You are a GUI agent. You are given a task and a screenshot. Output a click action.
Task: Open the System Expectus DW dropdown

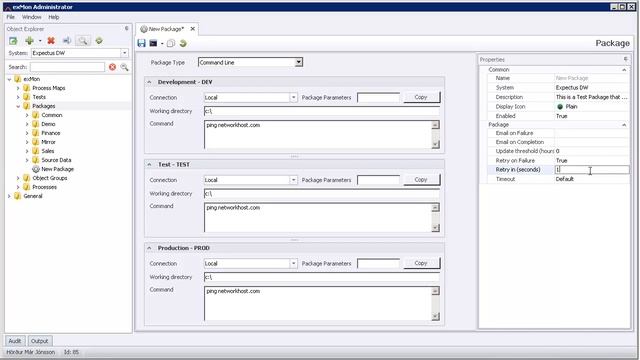click(124, 53)
